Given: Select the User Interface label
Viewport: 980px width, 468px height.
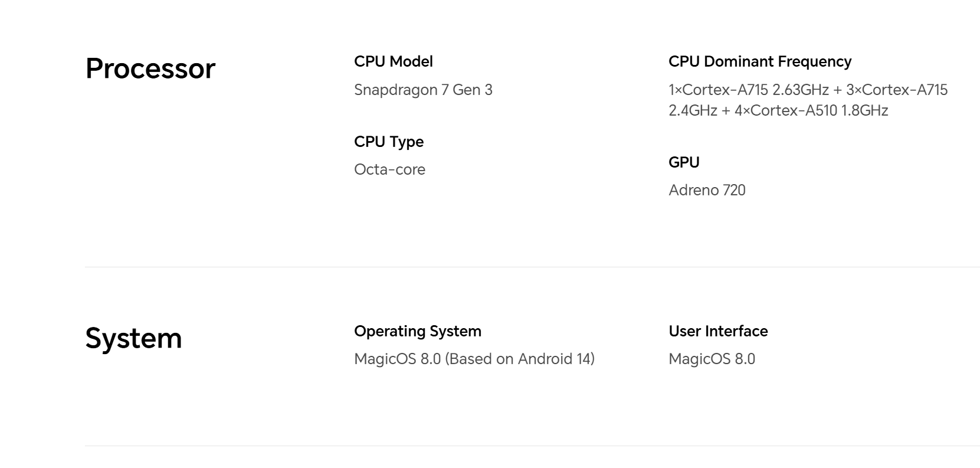Looking at the screenshot, I should tap(718, 331).
